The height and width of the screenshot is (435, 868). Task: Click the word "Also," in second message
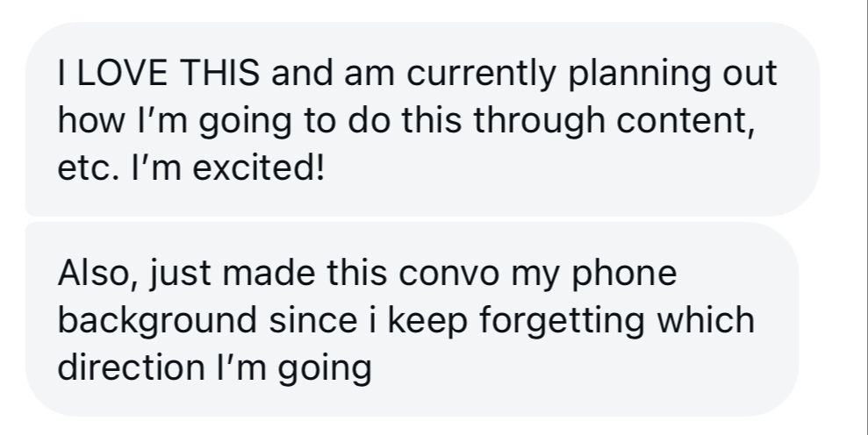tap(97, 274)
